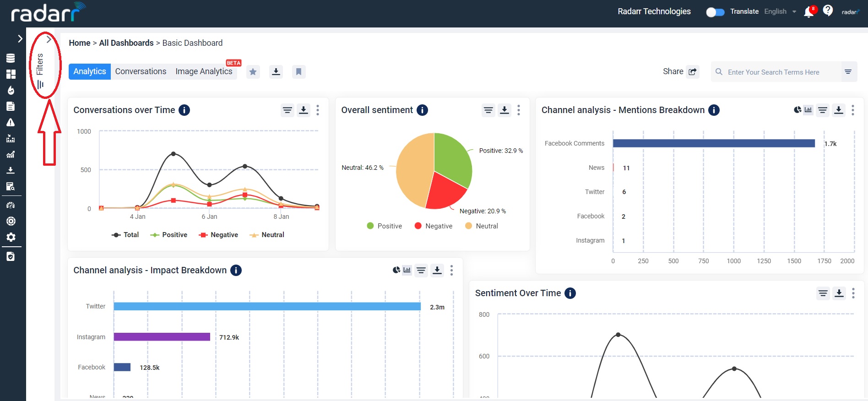Click the Filters vertical label
Screen dimensions: 868x401
[x=40, y=64]
